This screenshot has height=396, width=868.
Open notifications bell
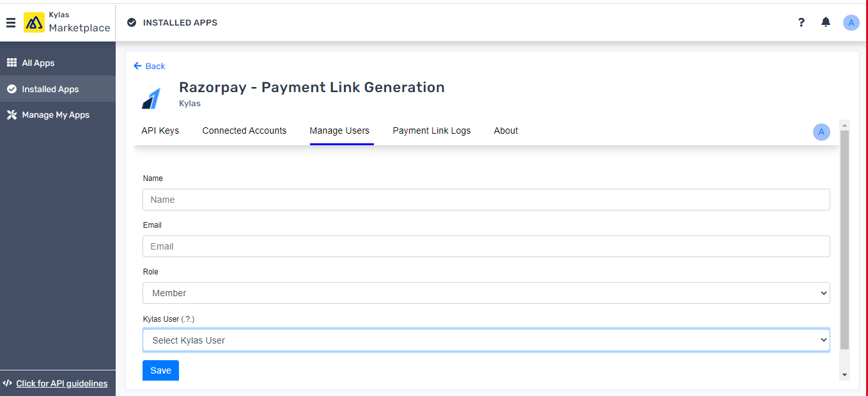[826, 22]
